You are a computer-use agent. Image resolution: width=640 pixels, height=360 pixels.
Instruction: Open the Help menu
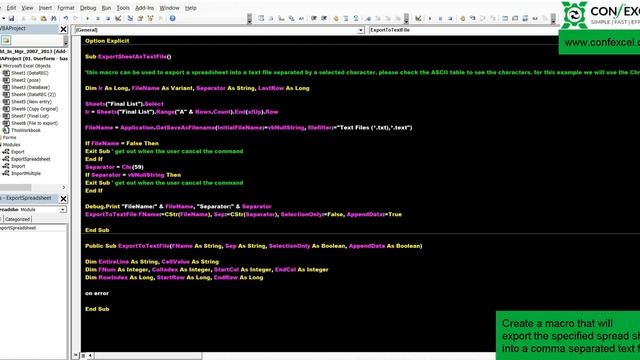[x=191, y=8]
